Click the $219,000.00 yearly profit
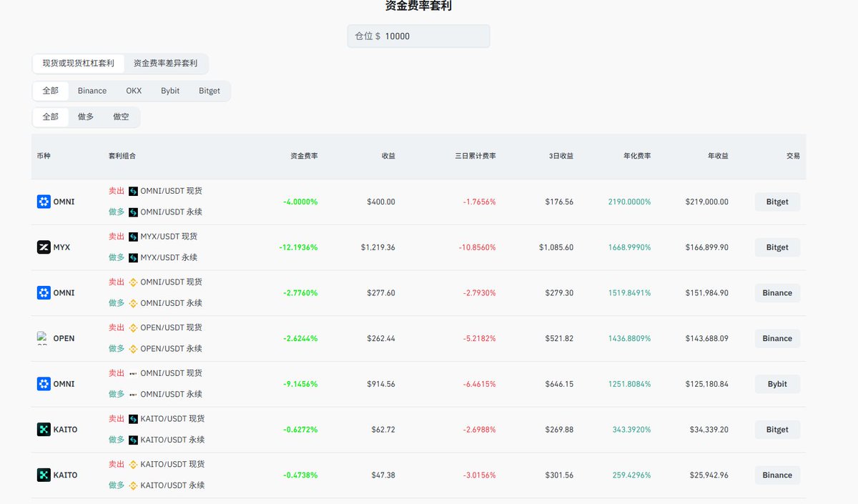858x504 pixels. (706, 202)
